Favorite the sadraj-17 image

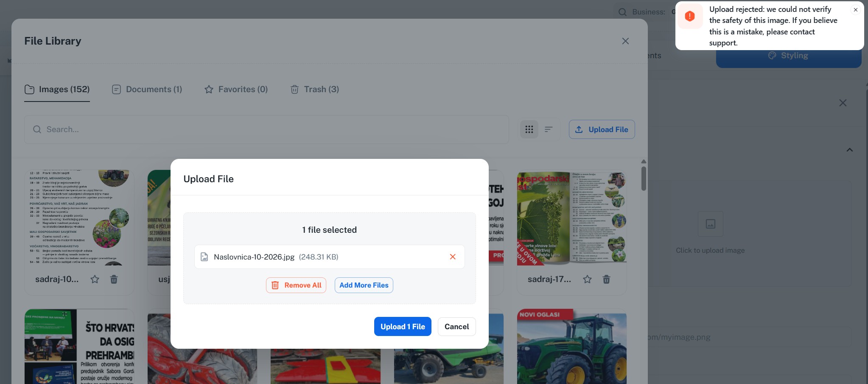pos(587,279)
